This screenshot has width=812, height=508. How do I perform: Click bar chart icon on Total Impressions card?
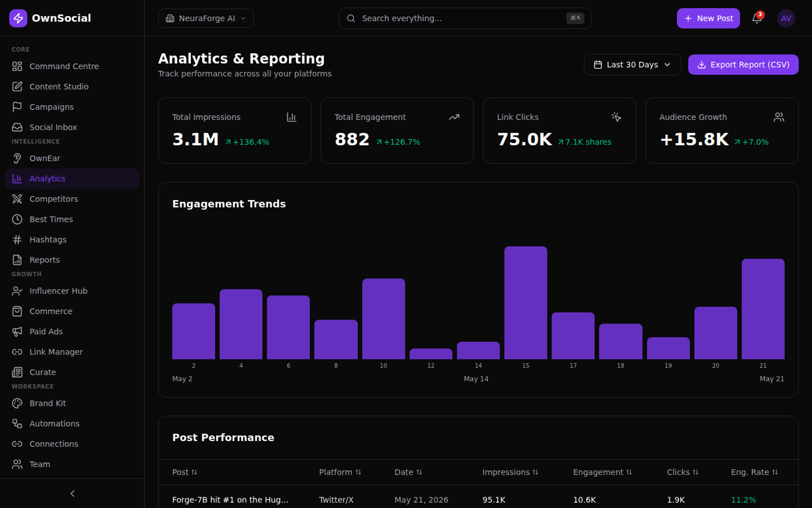pyautogui.click(x=291, y=117)
